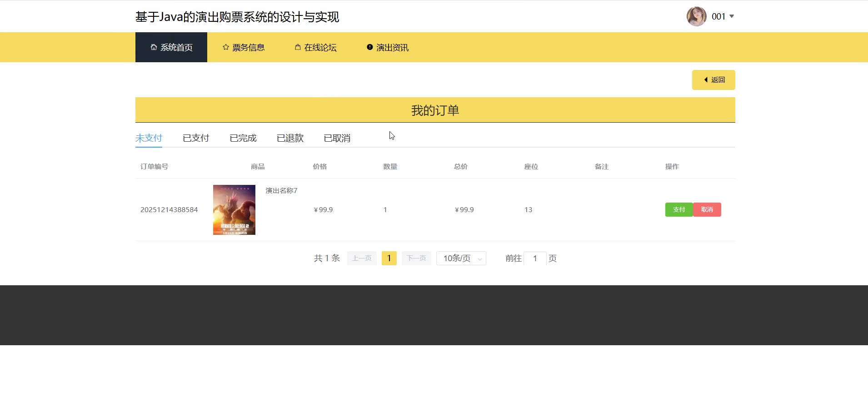Click the 我的订单 heading
Image resolution: width=868 pixels, height=417 pixels.
point(435,110)
